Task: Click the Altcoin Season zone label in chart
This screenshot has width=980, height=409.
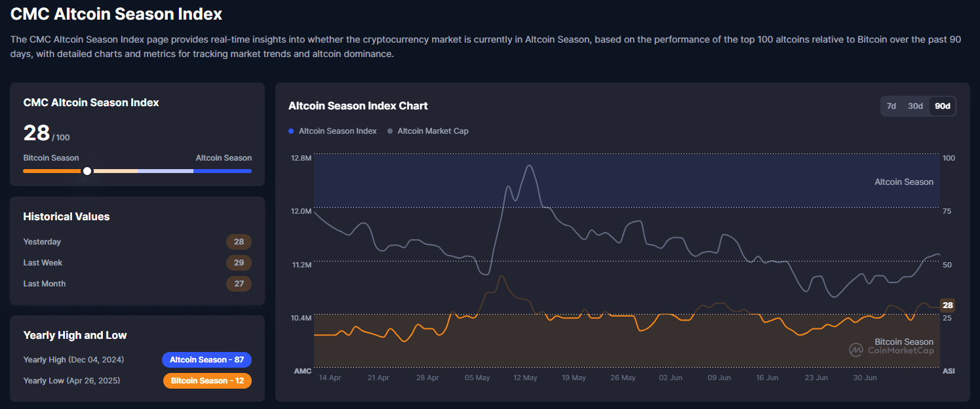Action: tap(903, 182)
